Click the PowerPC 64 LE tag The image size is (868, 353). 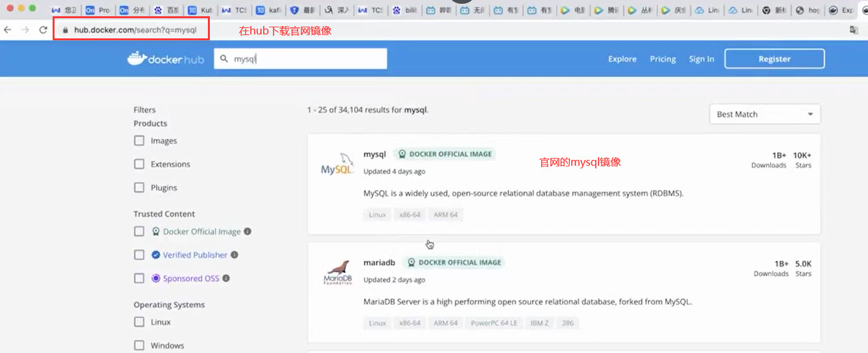tap(494, 323)
